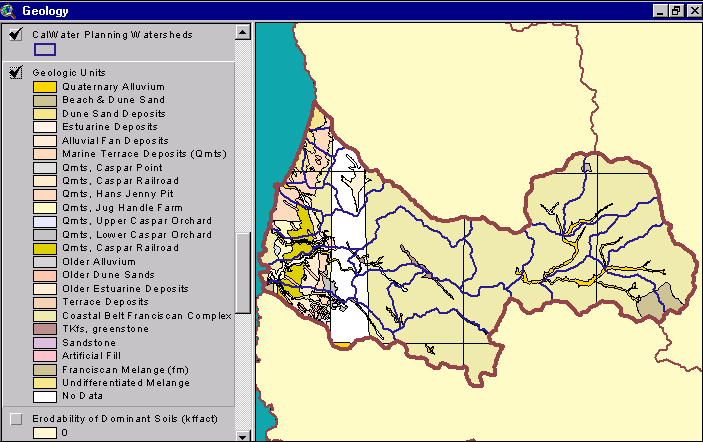703x442 pixels.
Task: Click the No Data legend label
Action: [x=82, y=396]
